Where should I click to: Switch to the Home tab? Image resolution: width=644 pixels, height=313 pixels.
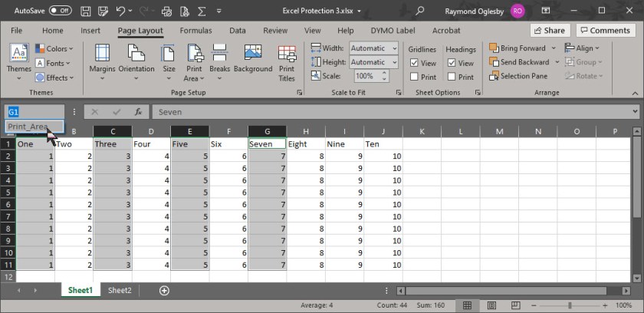coord(53,31)
